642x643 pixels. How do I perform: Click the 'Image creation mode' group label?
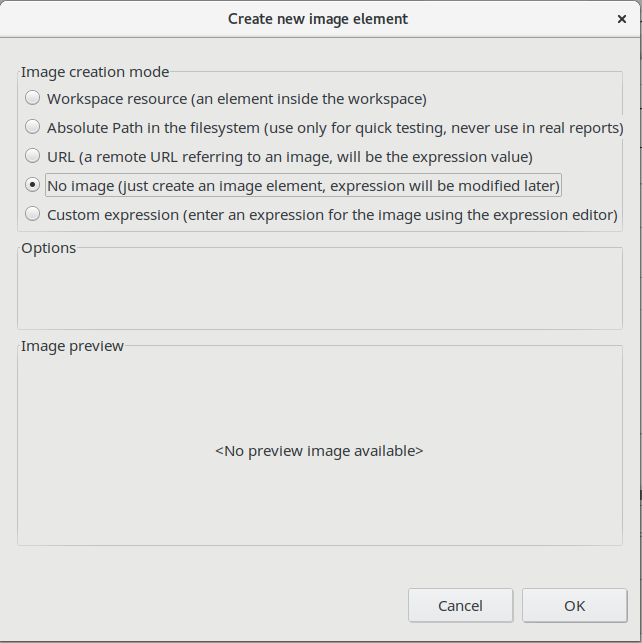coord(95,72)
